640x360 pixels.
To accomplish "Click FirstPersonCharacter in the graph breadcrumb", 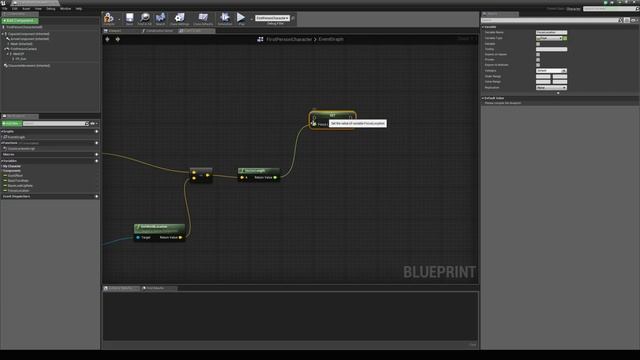I will click(289, 39).
